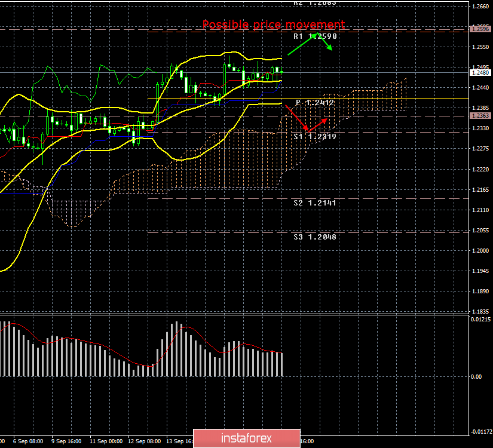Click the pivot P 1.2412 label

(314, 103)
